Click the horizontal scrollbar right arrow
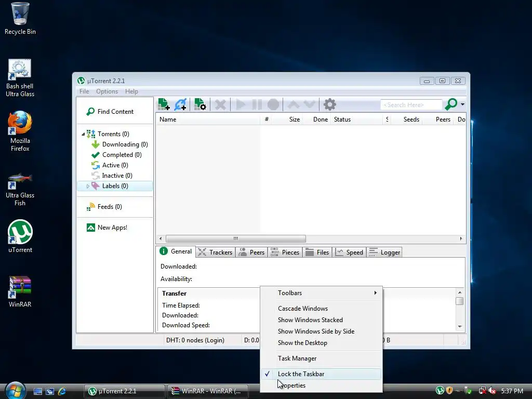 pos(461,238)
